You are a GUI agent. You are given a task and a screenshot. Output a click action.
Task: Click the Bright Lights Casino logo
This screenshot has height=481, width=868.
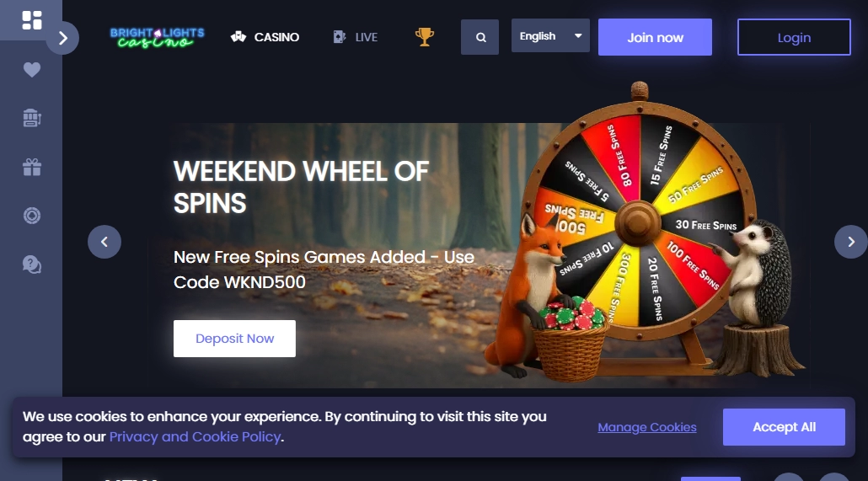click(x=158, y=38)
